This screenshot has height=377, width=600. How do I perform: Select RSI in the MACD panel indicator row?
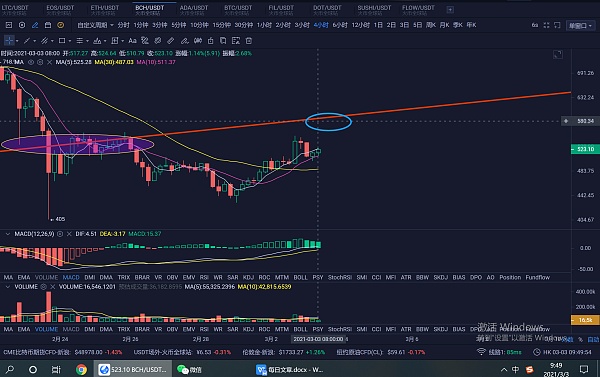(x=204, y=277)
